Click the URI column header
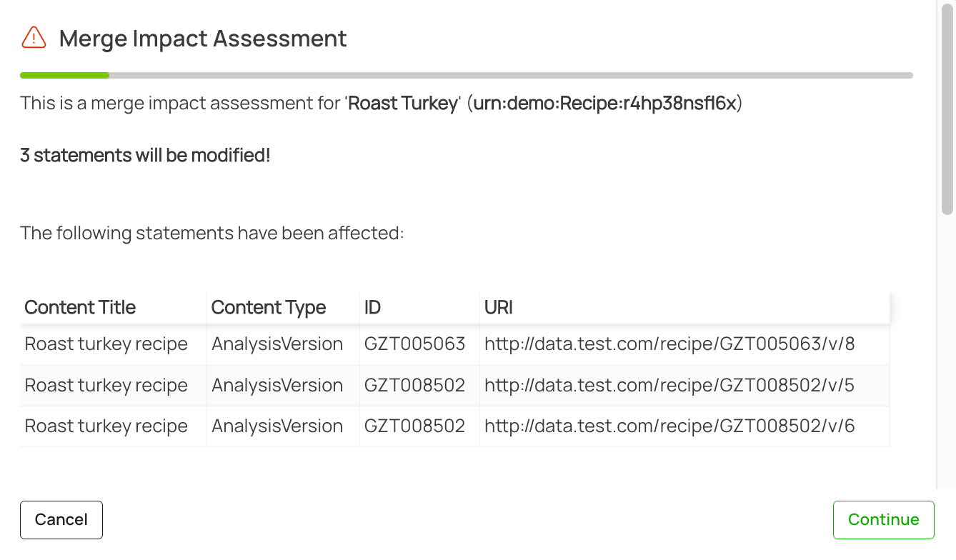Viewport: 956px width, 560px height. [499, 308]
